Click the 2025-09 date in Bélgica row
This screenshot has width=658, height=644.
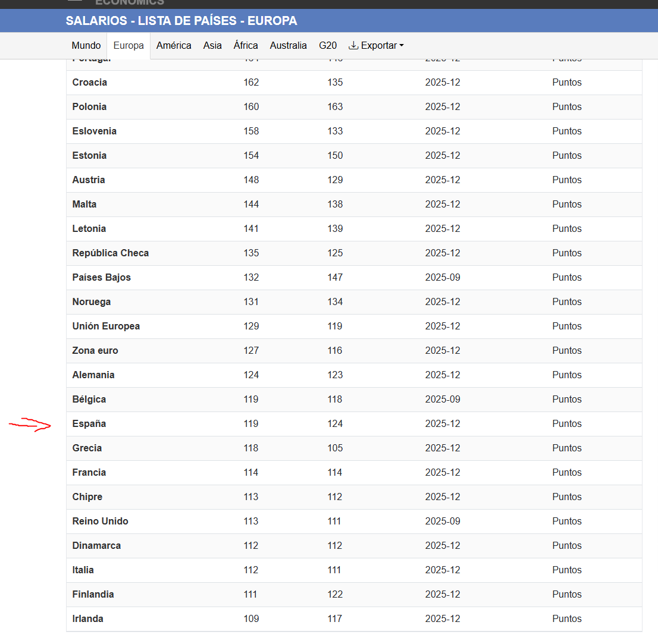click(x=443, y=399)
